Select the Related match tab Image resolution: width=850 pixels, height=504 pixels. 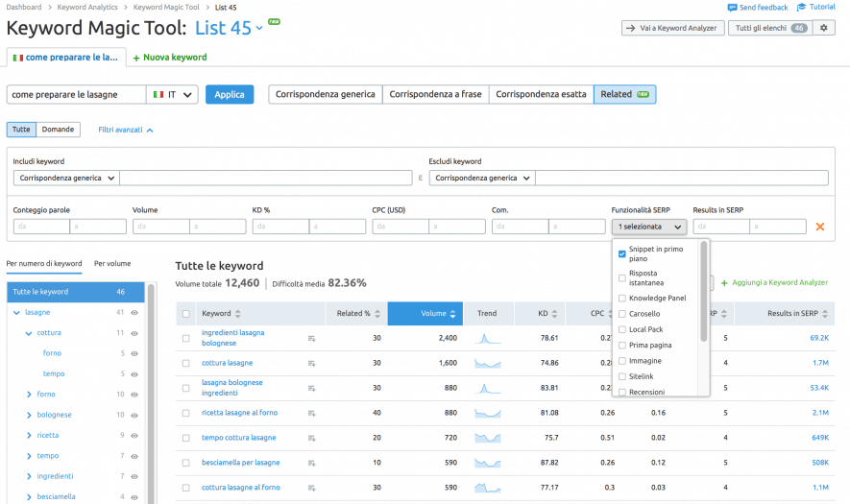624,94
